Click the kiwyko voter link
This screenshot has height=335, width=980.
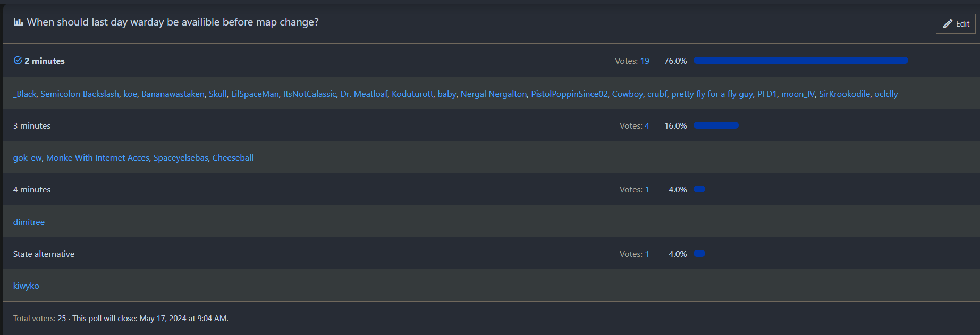tap(26, 286)
